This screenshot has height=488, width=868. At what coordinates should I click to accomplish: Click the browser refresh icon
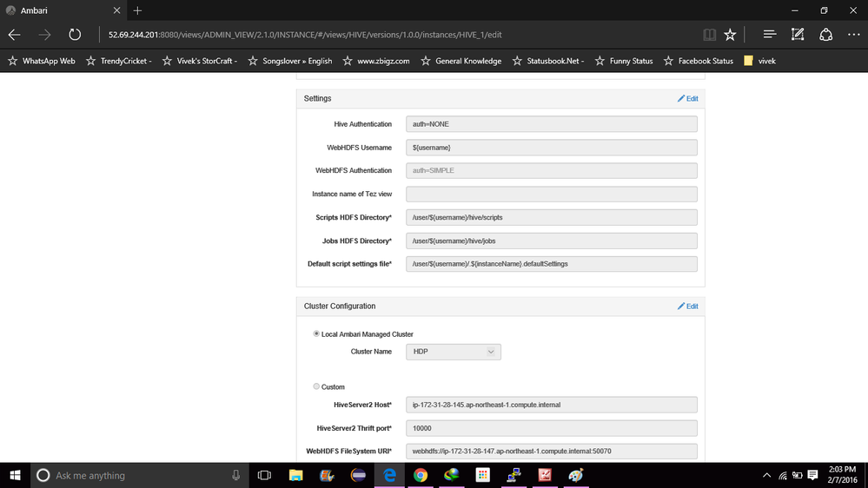click(x=75, y=35)
